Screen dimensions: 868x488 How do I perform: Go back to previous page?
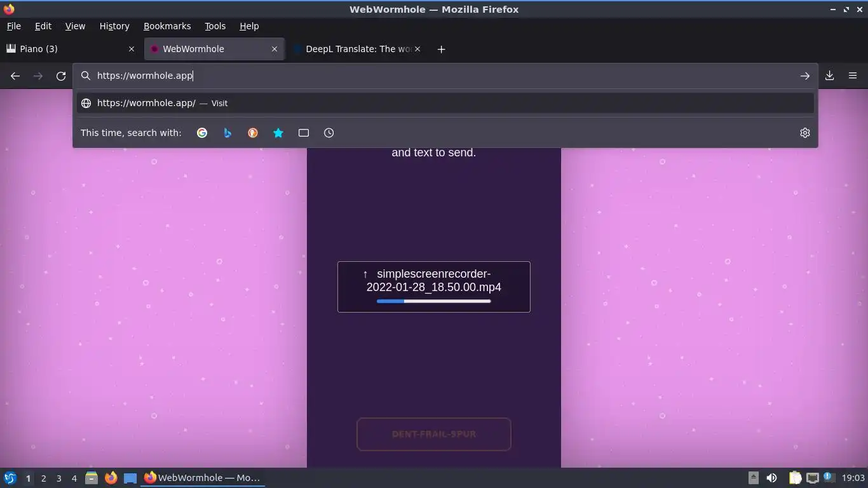point(15,76)
